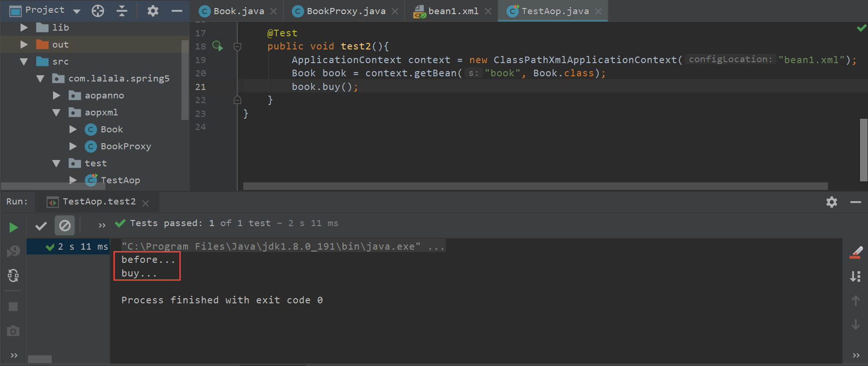The height and width of the screenshot is (366, 868).
Task: Expand aopanno package
Action: [56, 96]
